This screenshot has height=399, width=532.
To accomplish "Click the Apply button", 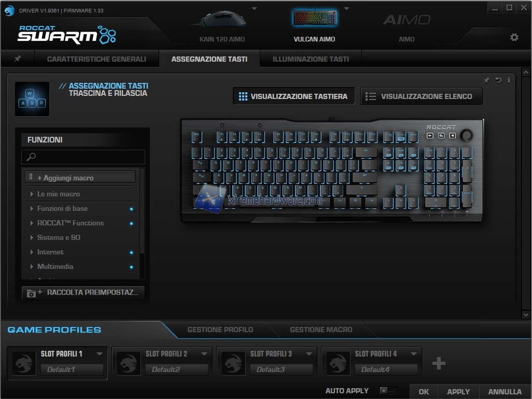I will click(x=458, y=392).
